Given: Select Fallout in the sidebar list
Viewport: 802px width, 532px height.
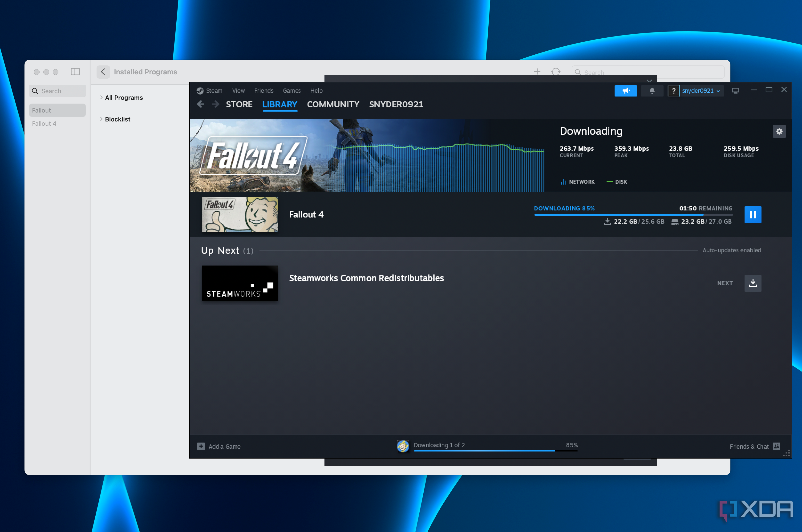Looking at the screenshot, I should [57, 110].
